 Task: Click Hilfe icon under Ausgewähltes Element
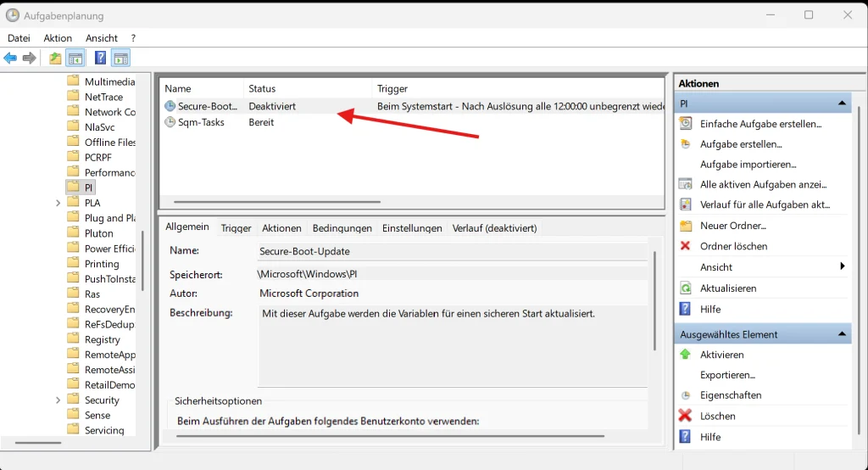point(685,436)
